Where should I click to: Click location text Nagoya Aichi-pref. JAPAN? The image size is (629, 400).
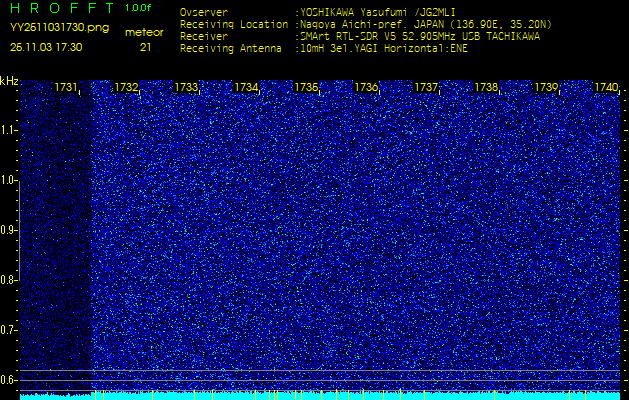372,24
